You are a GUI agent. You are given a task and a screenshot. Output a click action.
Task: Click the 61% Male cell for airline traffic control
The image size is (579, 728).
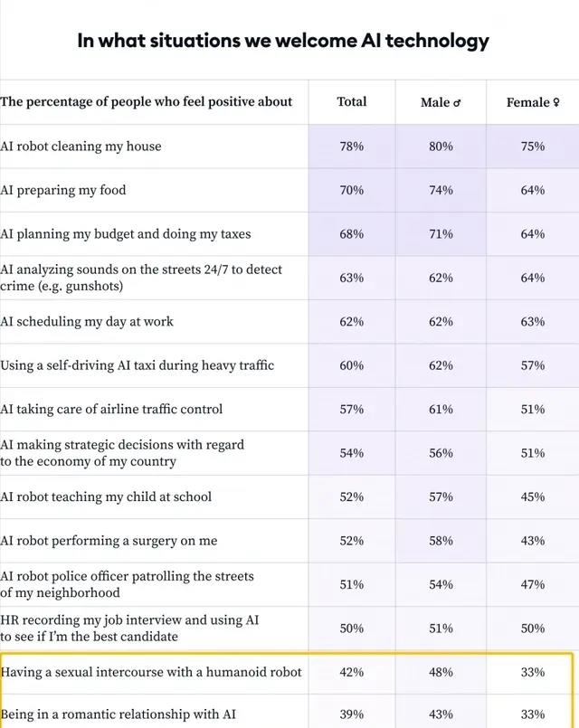(441, 410)
